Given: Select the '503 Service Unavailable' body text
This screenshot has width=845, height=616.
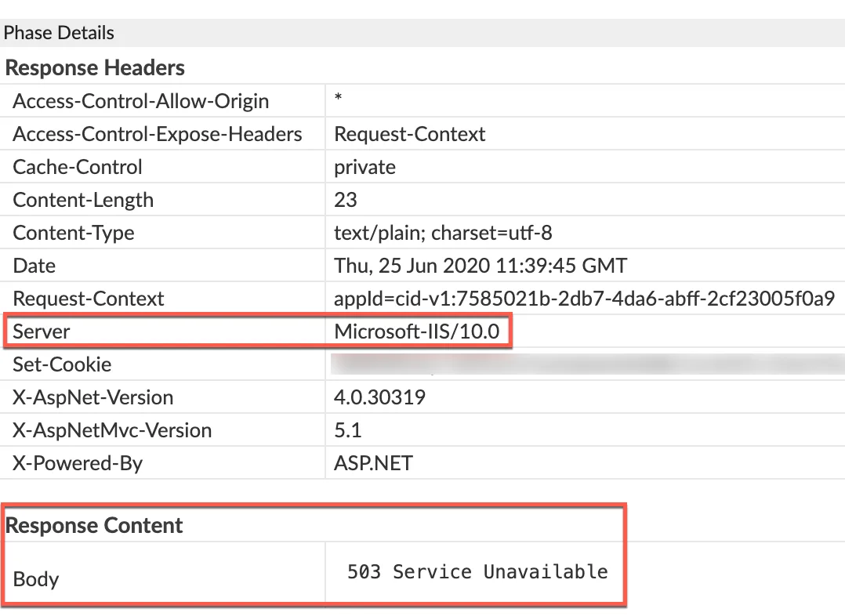Looking at the screenshot, I should click(477, 571).
